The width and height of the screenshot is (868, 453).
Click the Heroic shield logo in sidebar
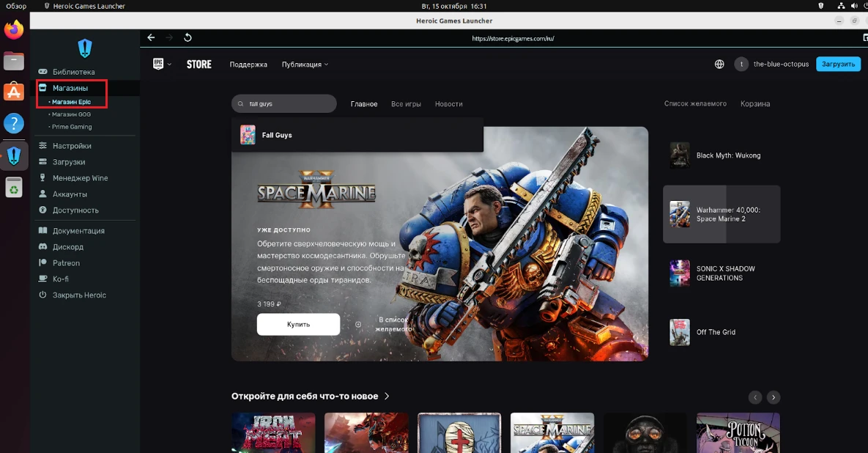click(x=85, y=48)
